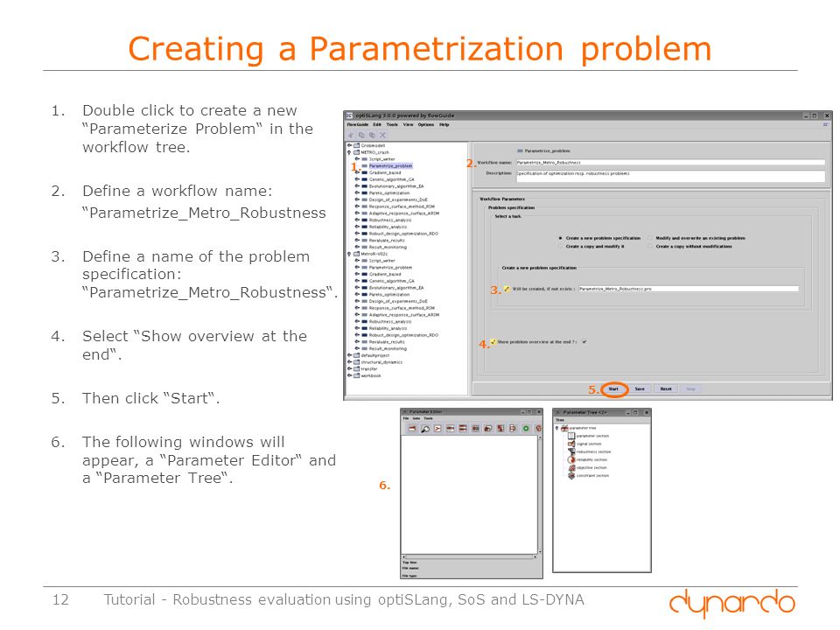Open the Help menu
Screen dimensions: 840x630
click(x=444, y=125)
